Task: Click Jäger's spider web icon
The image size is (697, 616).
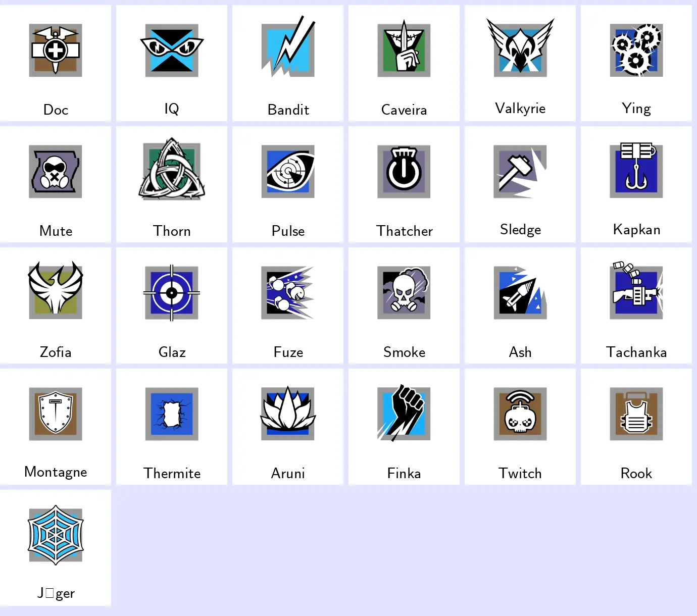Action: (x=56, y=535)
